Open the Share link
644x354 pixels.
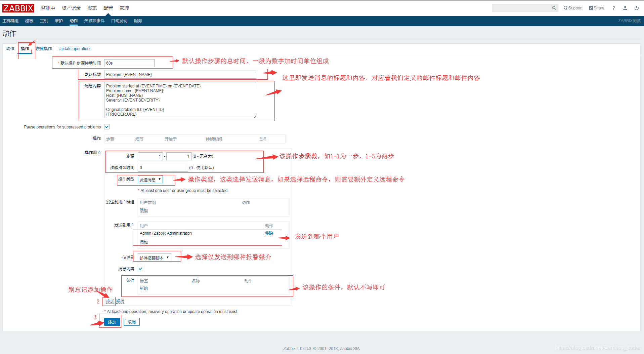click(596, 8)
